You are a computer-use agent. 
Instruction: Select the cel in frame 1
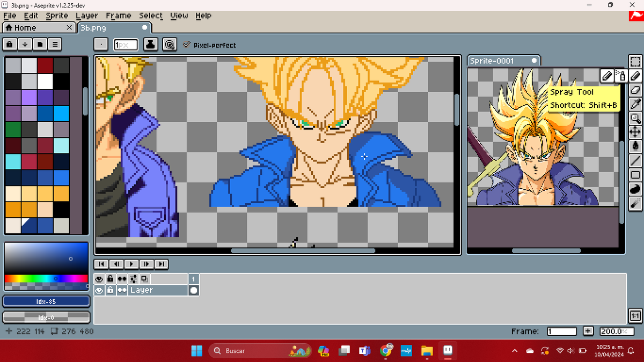coord(194,290)
